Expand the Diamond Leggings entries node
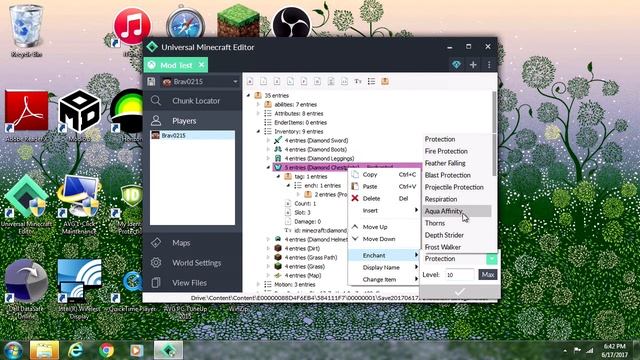Viewport: 640px width, 360px height. pyautogui.click(x=268, y=158)
